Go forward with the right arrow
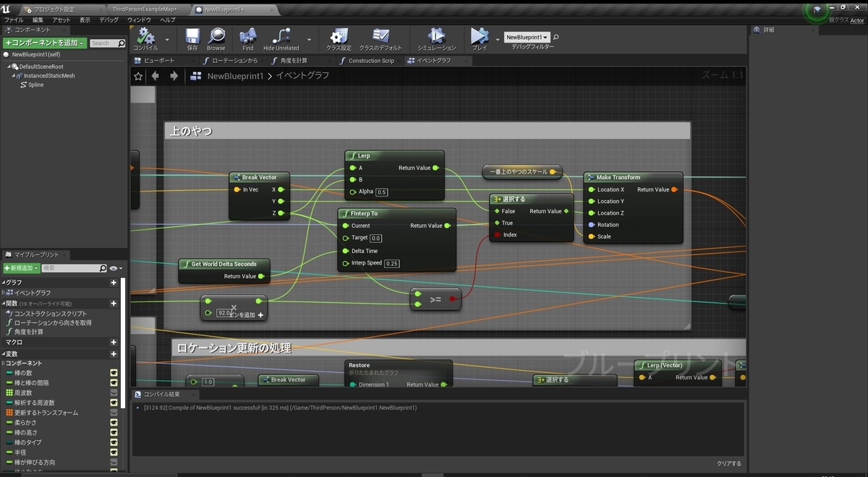Screen dimensions: 868x477 coord(174,76)
